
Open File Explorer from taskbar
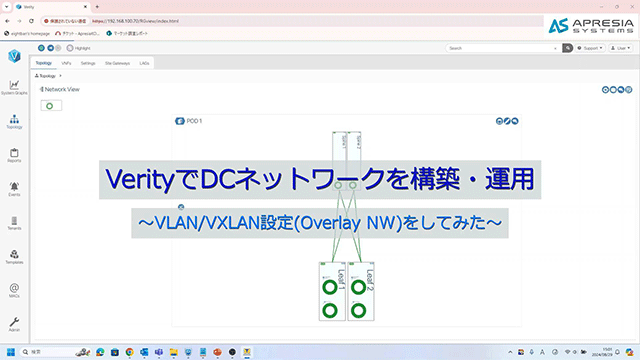tap(173, 352)
